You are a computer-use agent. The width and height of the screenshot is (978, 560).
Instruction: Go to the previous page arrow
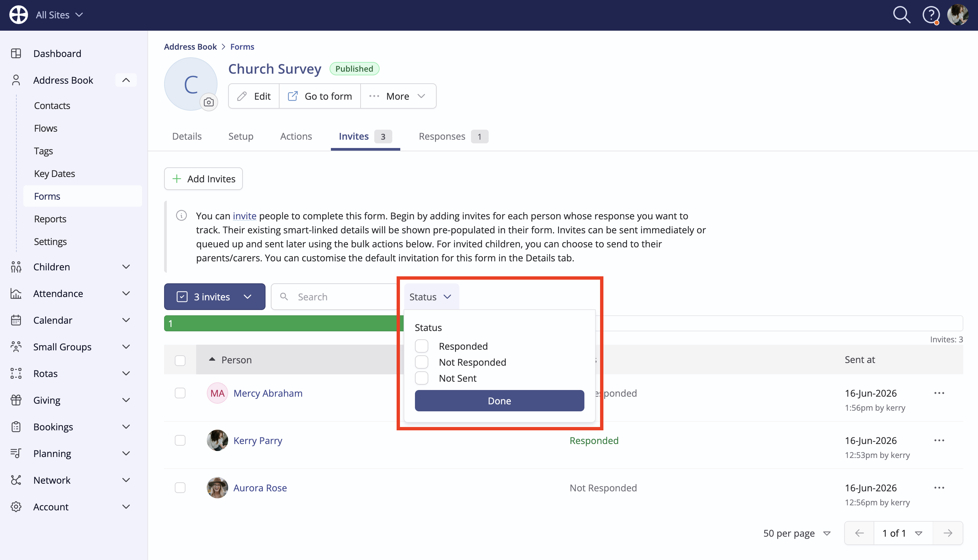tap(860, 533)
